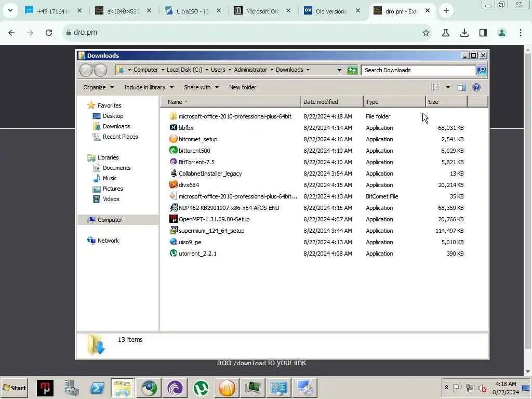
Task: Open the bbfbx application file icon
Action: coord(174,128)
